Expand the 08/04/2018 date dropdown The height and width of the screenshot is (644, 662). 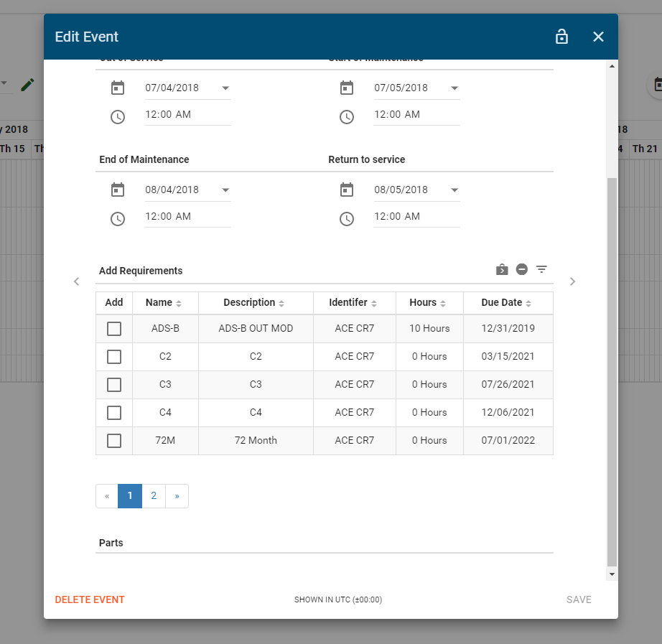(x=225, y=190)
